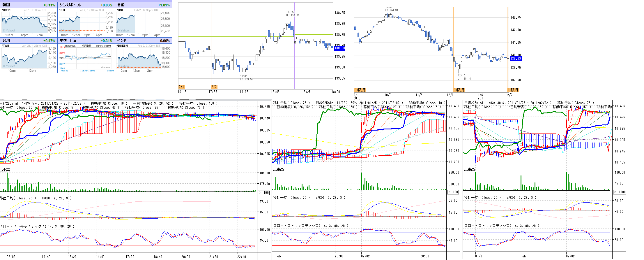
Task: Select the 2/2 orange date marker on intraday chart
Action: 214,87
